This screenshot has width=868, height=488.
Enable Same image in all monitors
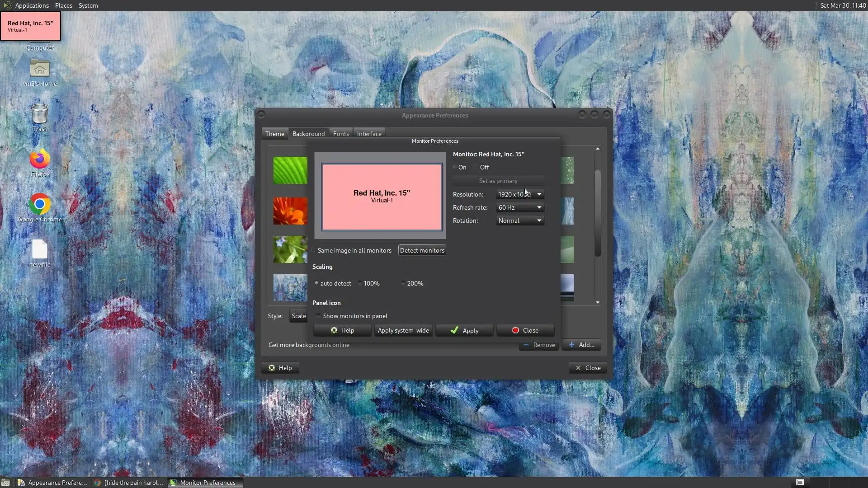(x=313, y=250)
